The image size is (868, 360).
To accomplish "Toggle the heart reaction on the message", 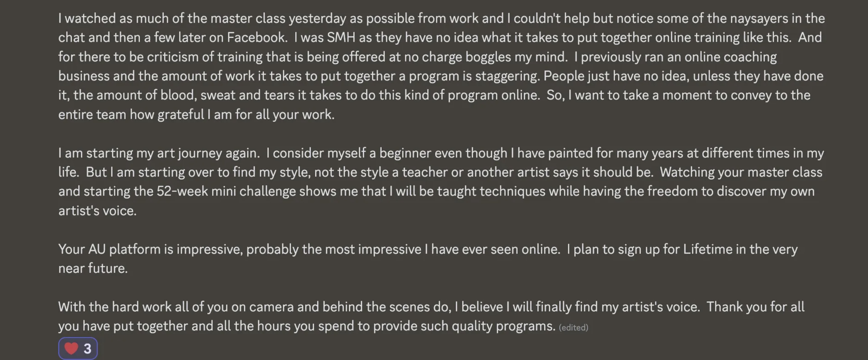I will click(78, 348).
